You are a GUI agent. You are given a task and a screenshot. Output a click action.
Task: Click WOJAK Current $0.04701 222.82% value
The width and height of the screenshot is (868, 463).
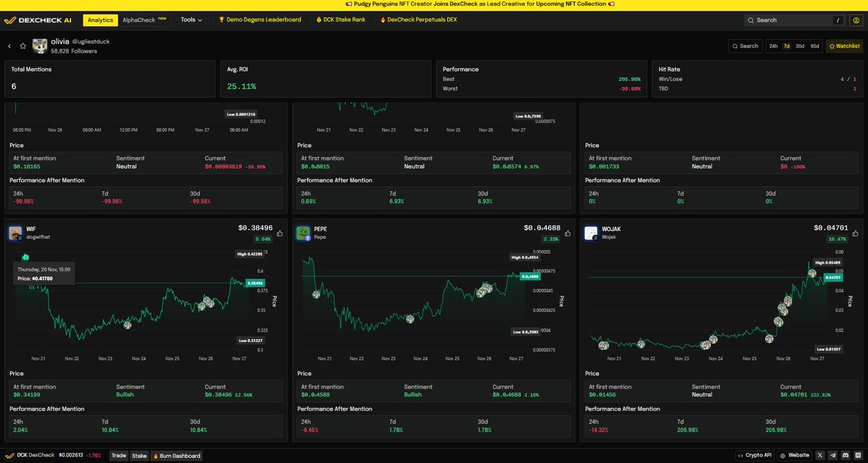[x=805, y=395]
